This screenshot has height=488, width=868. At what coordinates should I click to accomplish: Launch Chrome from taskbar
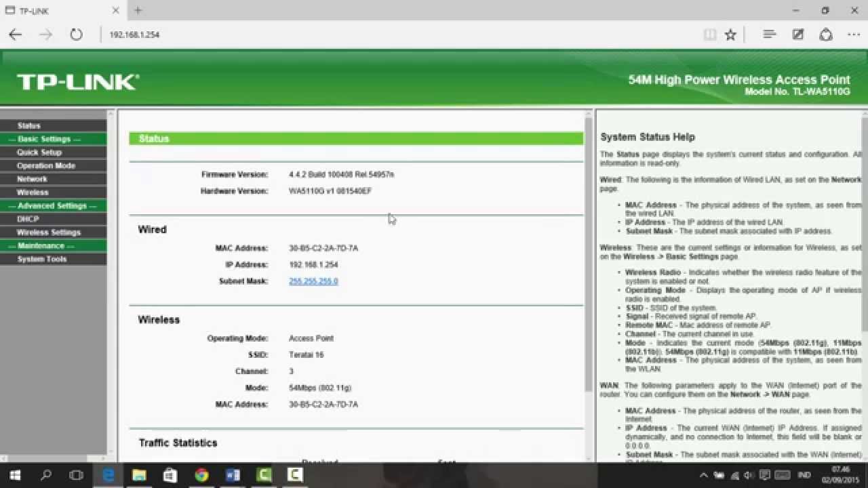[x=201, y=475]
